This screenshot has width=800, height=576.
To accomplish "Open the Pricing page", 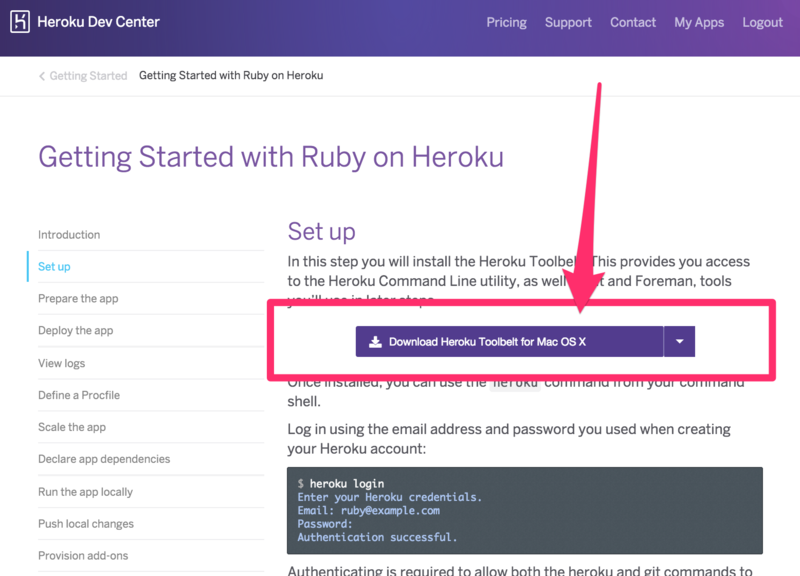I will 506,22.
